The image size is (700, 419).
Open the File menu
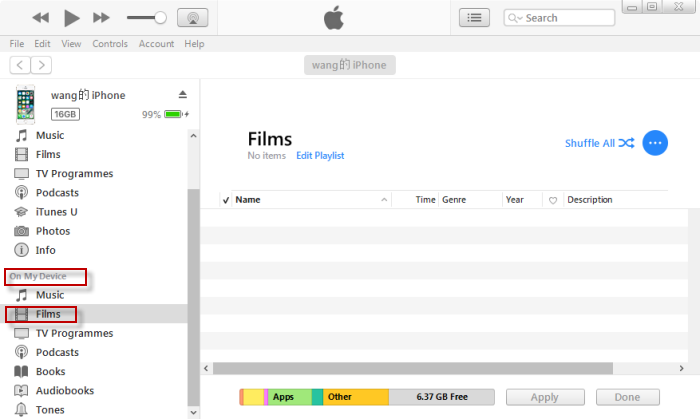[x=17, y=44]
